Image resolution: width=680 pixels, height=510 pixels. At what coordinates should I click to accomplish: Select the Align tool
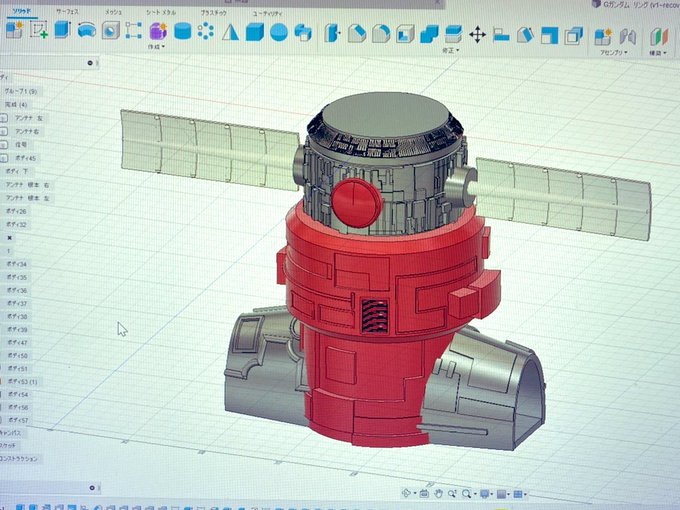[501, 35]
